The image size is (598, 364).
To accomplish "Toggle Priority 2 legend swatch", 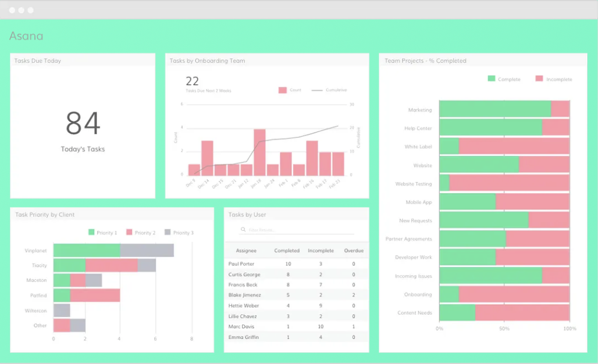I will point(129,232).
